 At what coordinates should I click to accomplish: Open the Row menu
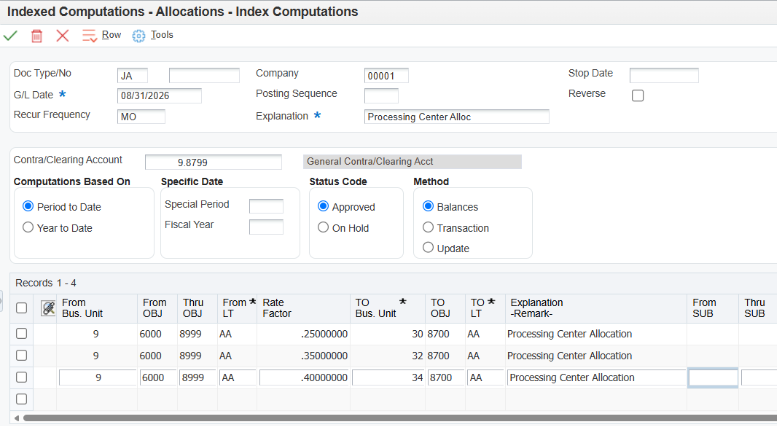coord(111,35)
